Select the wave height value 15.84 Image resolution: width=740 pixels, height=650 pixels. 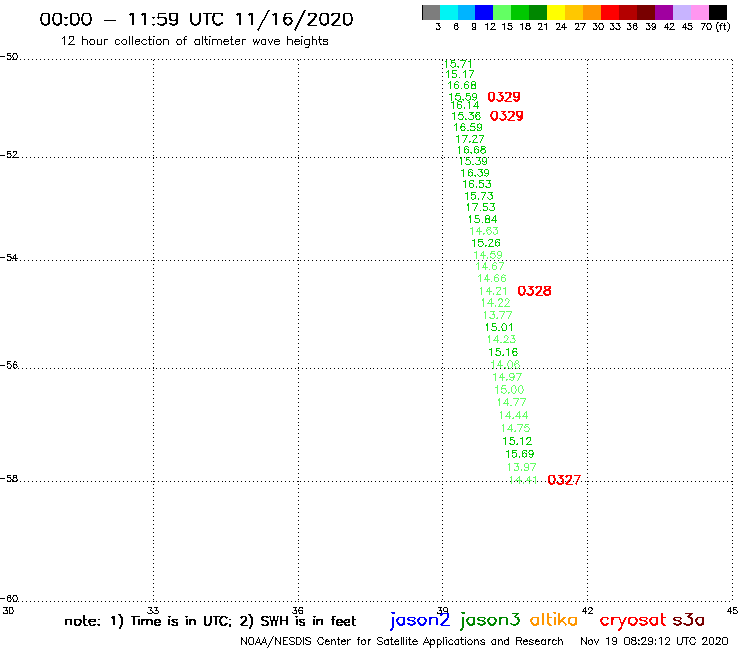pos(482,219)
